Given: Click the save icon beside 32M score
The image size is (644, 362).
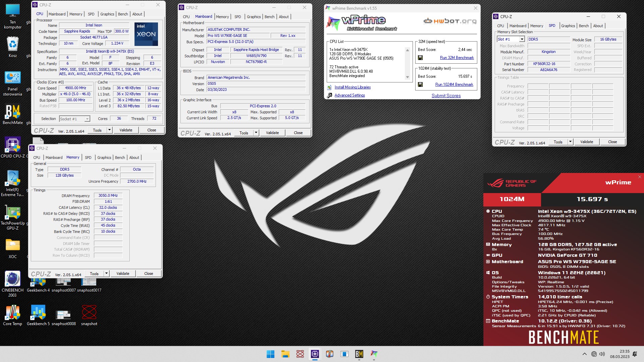Looking at the screenshot, I should pyautogui.click(x=420, y=58).
